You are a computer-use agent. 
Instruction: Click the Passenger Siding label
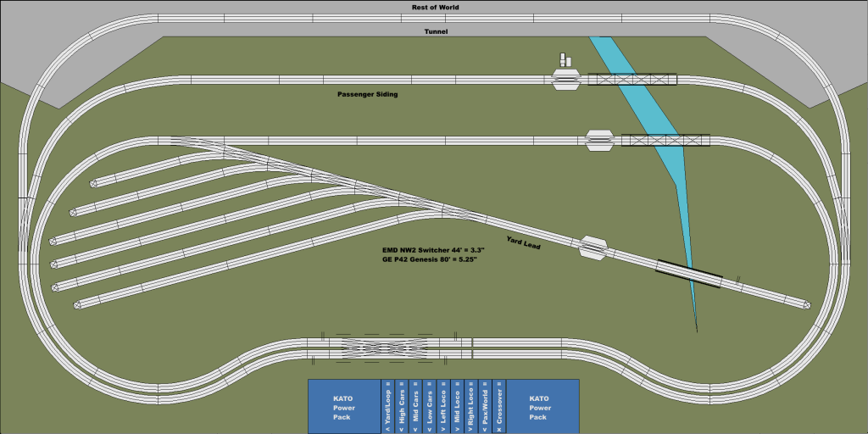click(x=367, y=94)
